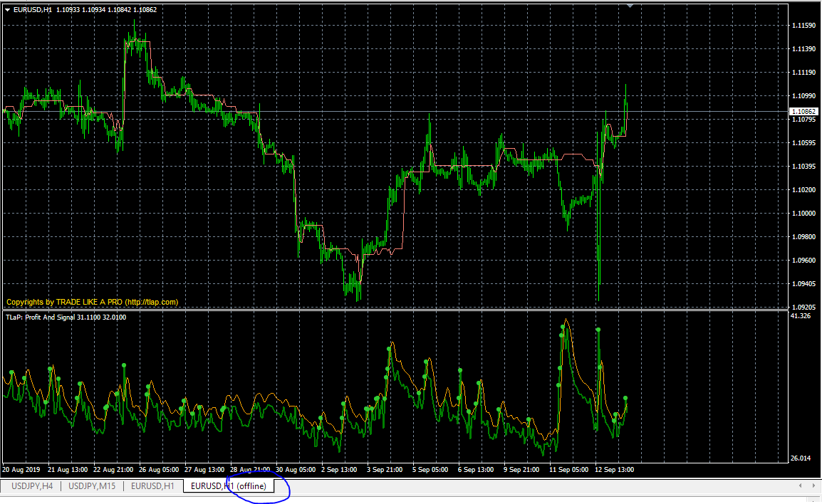The image size is (822, 504).
Task: Click the 6 Sep 13:00 time label
Action: (476, 469)
